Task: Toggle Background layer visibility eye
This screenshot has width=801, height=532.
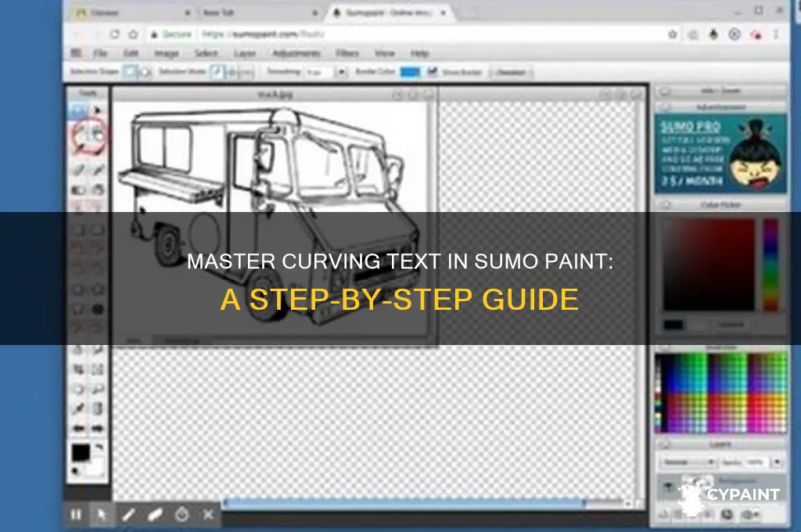Action: 668,487
